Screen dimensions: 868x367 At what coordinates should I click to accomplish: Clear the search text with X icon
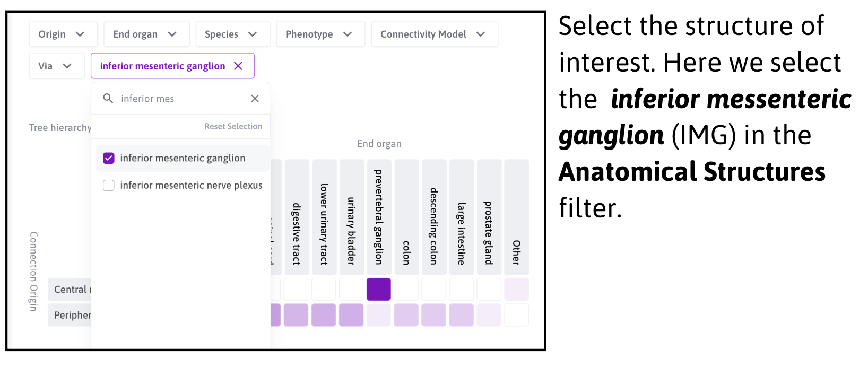point(255,99)
